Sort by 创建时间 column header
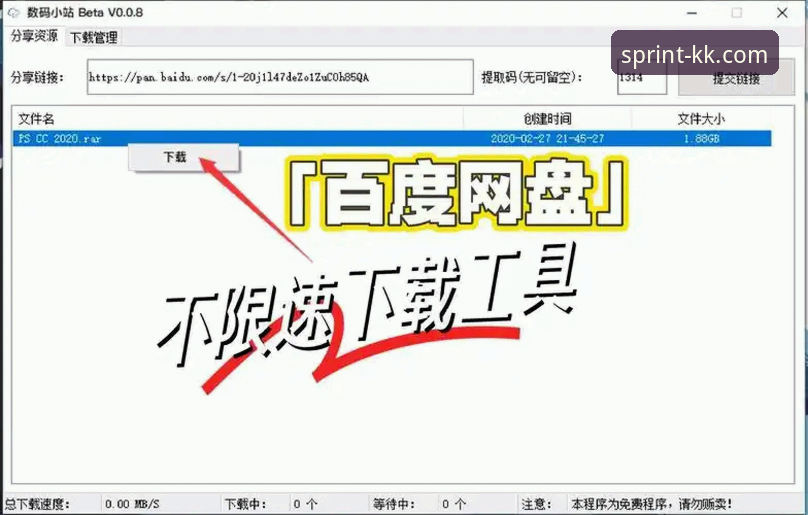The width and height of the screenshot is (808, 515). 547,119
